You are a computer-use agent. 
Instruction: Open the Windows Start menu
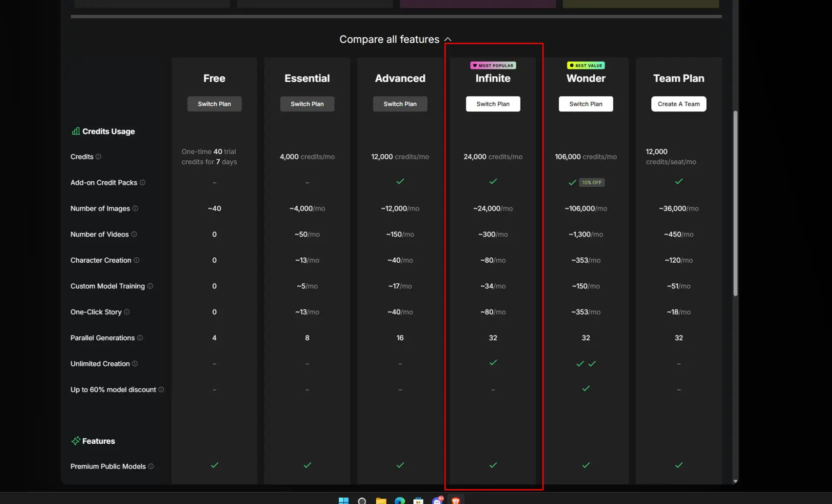[x=344, y=501]
